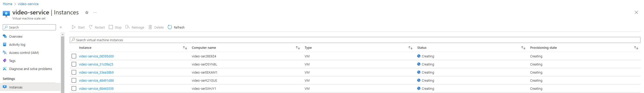Screen dimensions: 644x93
Task: Go to Home breadcrumb link
Action: point(8,4)
